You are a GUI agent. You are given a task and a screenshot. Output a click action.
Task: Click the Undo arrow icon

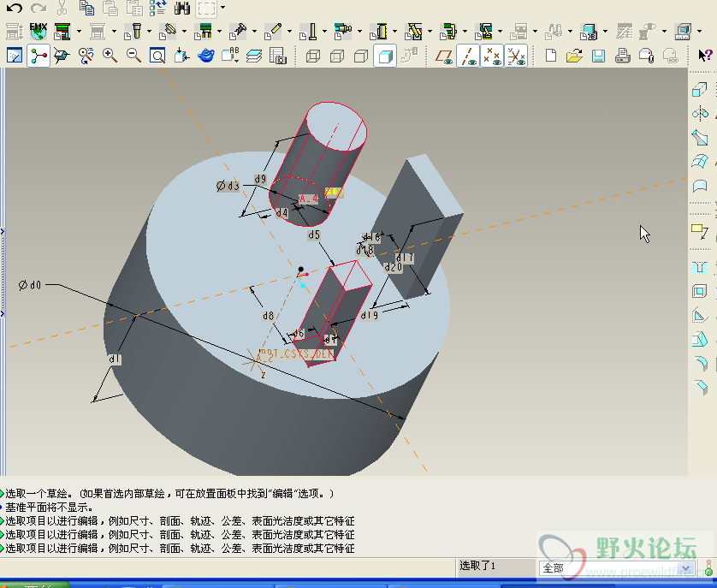click(15, 8)
